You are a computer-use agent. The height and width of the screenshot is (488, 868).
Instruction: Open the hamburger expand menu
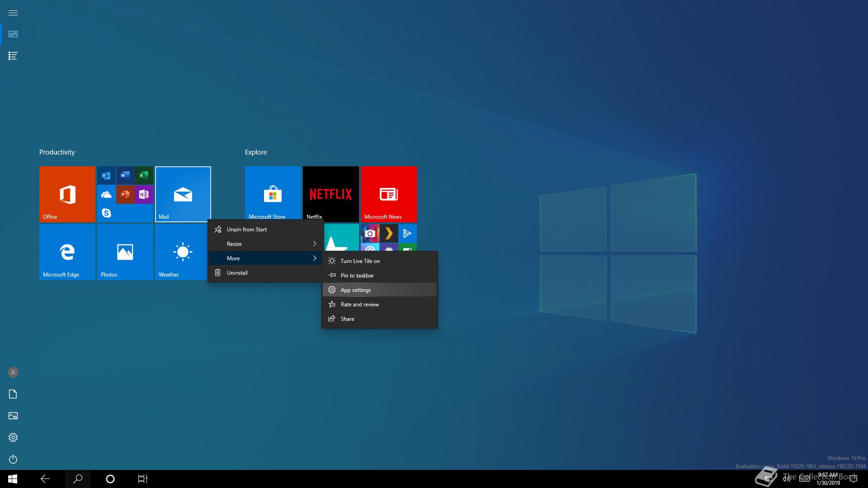[x=13, y=13]
